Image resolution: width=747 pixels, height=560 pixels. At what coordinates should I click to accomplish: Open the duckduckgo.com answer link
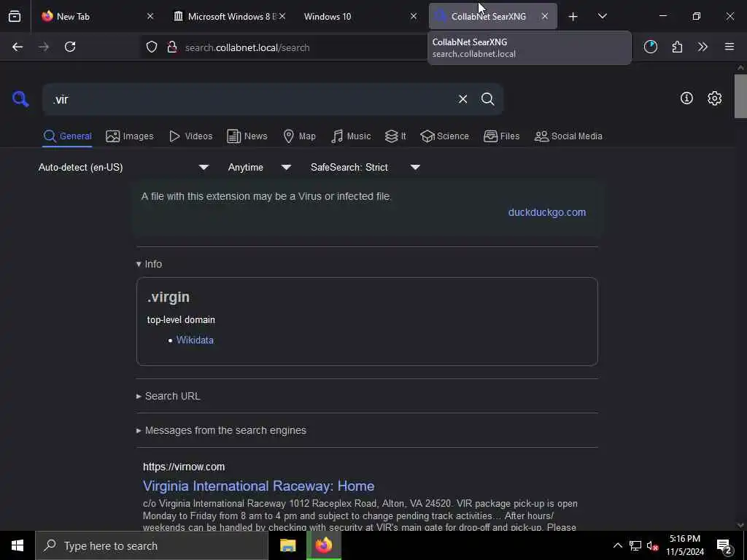click(547, 212)
